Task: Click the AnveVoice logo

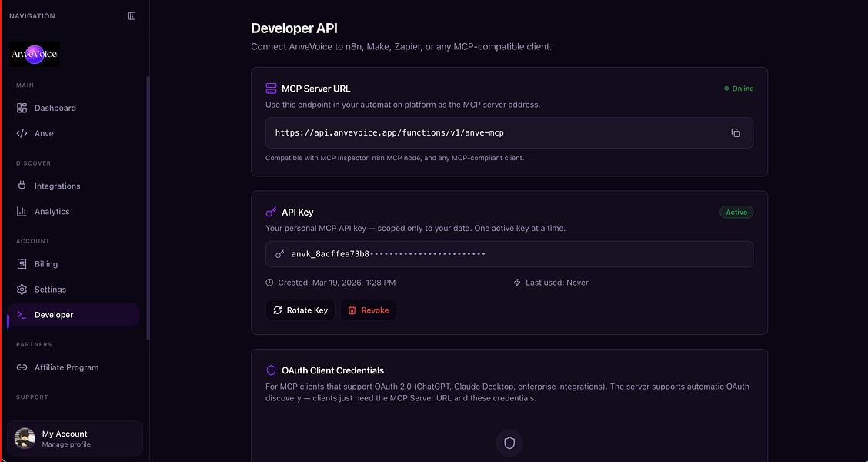Action: coord(35,55)
